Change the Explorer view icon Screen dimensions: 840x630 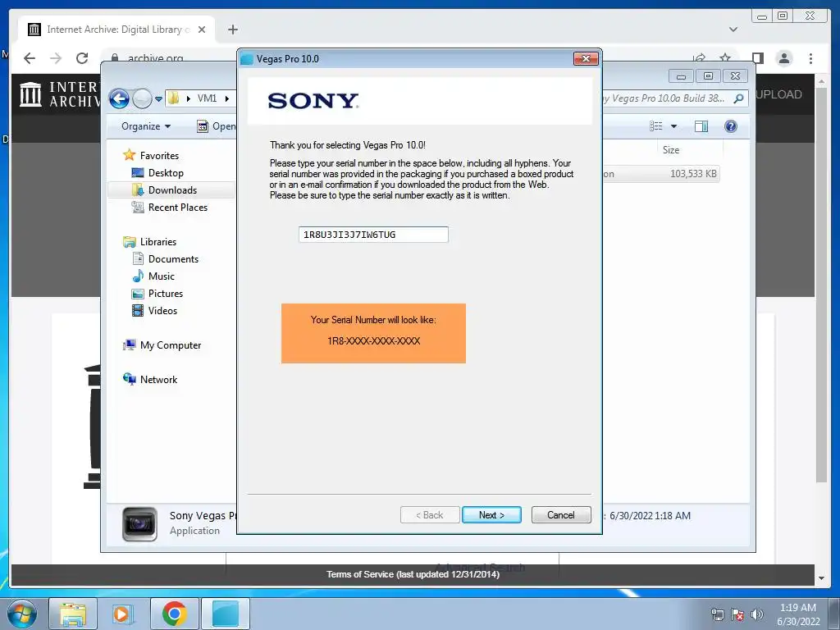pos(656,126)
